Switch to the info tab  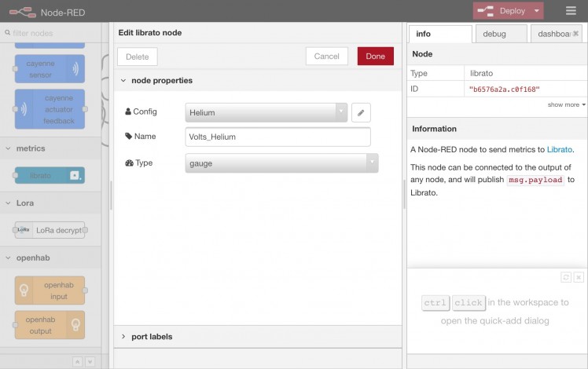click(x=440, y=34)
